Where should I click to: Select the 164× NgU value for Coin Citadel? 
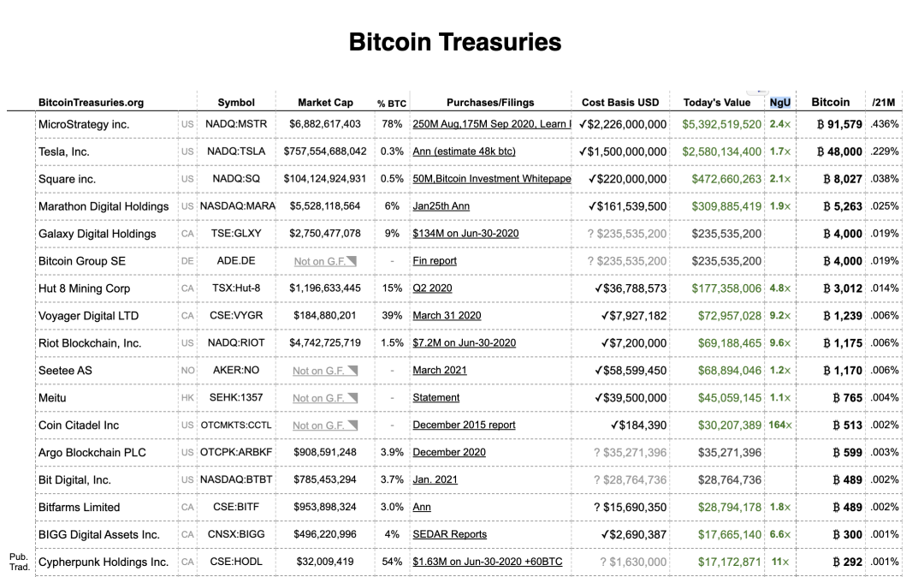[x=780, y=425]
